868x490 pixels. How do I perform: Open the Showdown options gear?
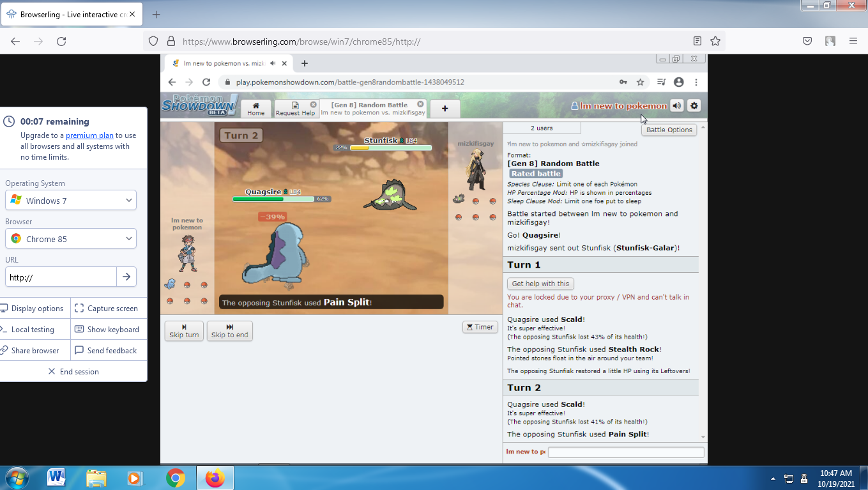(x=694, y=106)
